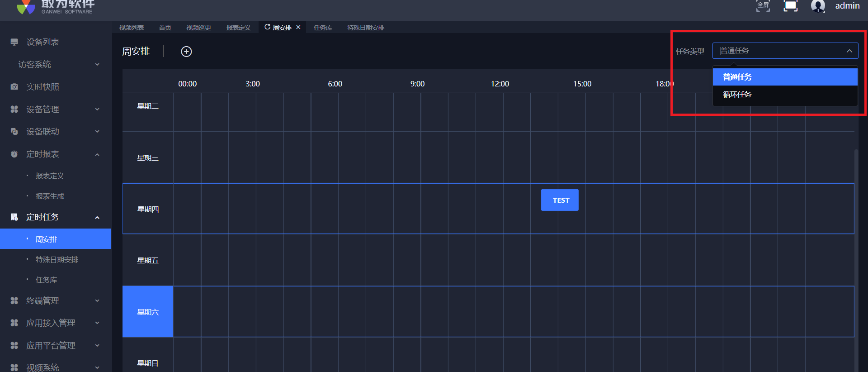Select the 星期六 row header

point(148,312)
